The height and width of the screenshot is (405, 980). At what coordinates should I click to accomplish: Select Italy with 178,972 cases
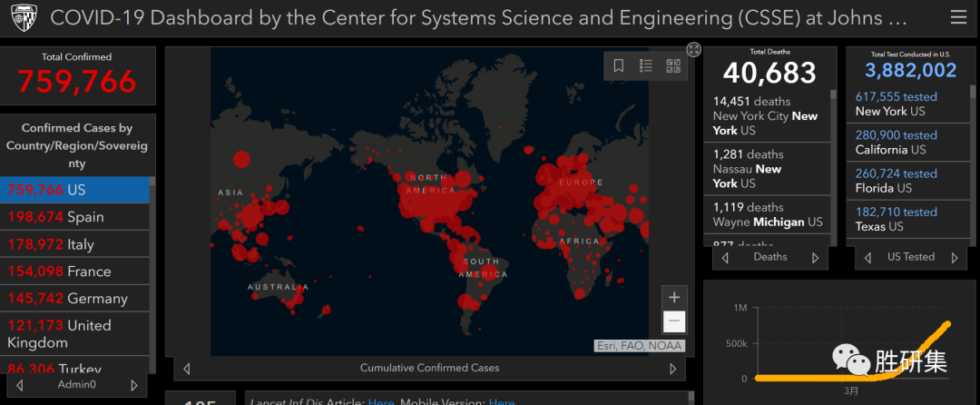[x=75, y=244]
